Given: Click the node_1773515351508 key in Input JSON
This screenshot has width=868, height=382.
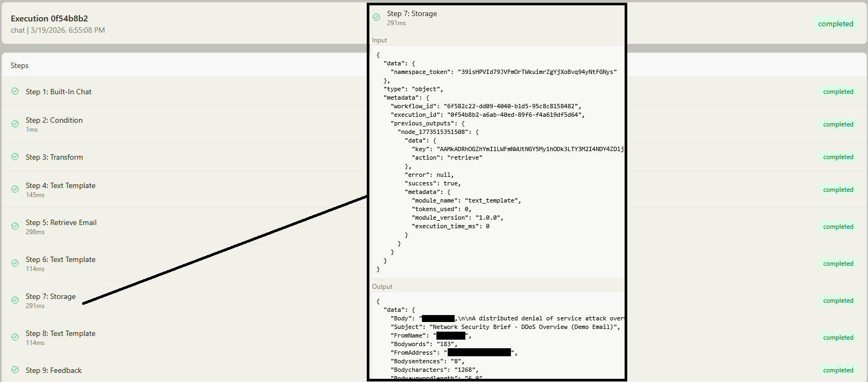Looking at the screenshot, I should 434,132.
